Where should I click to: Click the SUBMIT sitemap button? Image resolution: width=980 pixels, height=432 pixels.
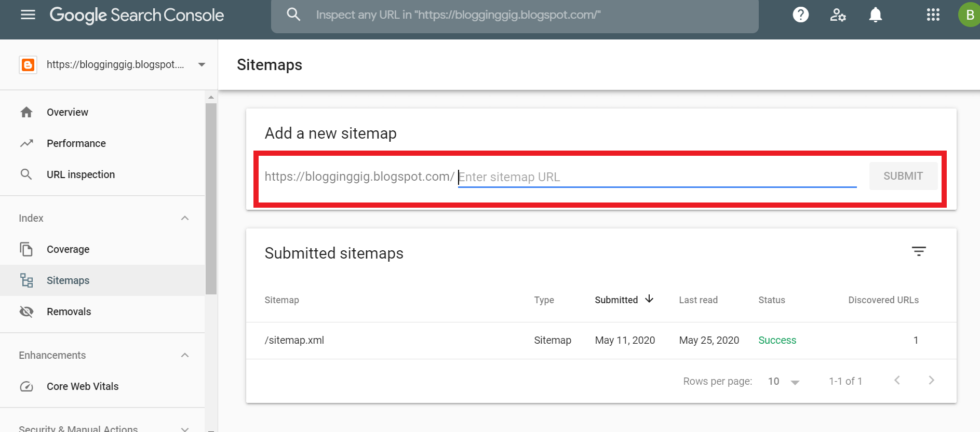[x=903, y=176]
